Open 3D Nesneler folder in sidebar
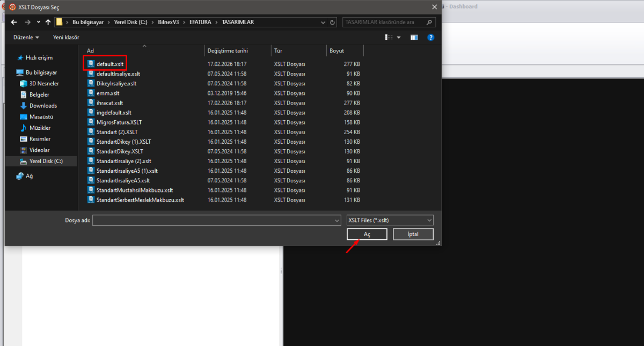The width and height of the screenshot is (644, 346). [44, 84]
